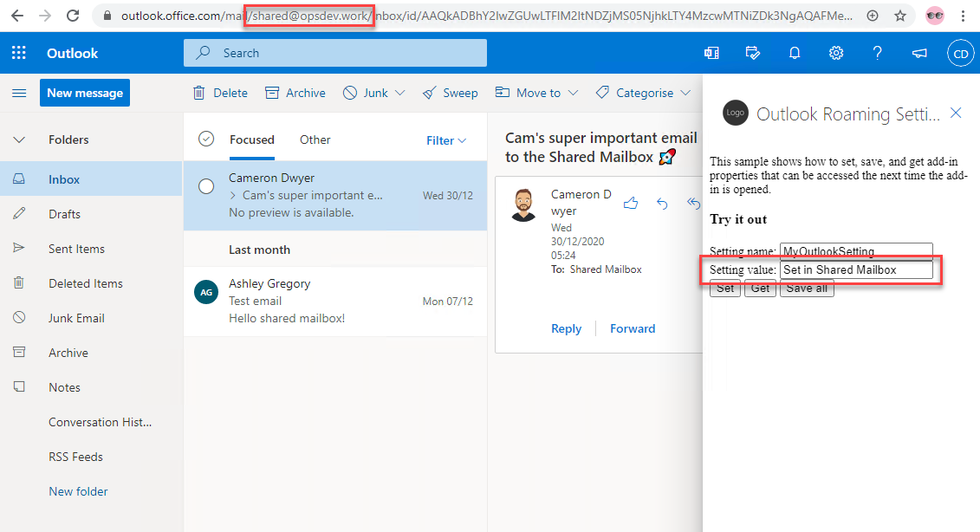Close the Outlook Roaming Settings pane
The image size is (980, 532).
pyautogui.click(x=956, y=113)
